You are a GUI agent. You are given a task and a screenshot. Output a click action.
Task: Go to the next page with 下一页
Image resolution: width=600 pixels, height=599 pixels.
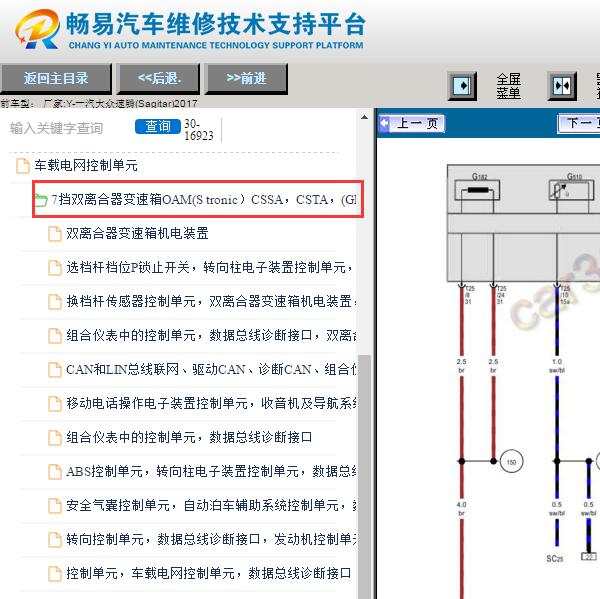click(x=579, y=123)
